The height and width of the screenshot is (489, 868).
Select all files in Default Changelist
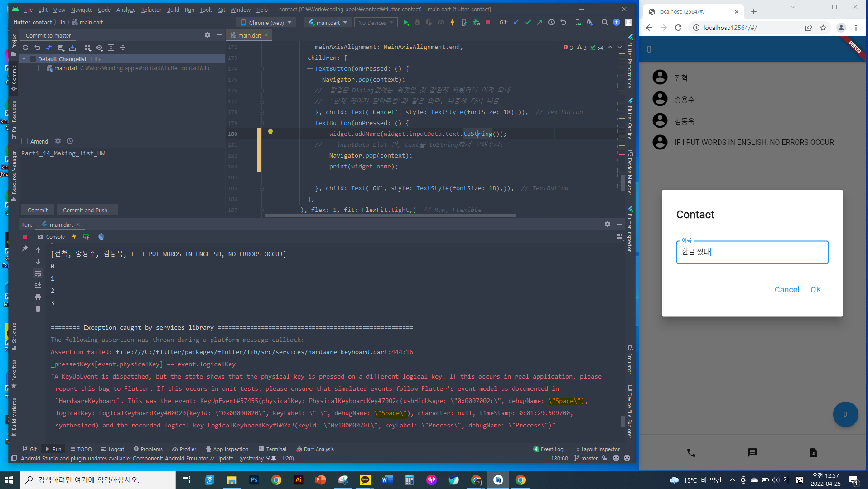[33, 58]
